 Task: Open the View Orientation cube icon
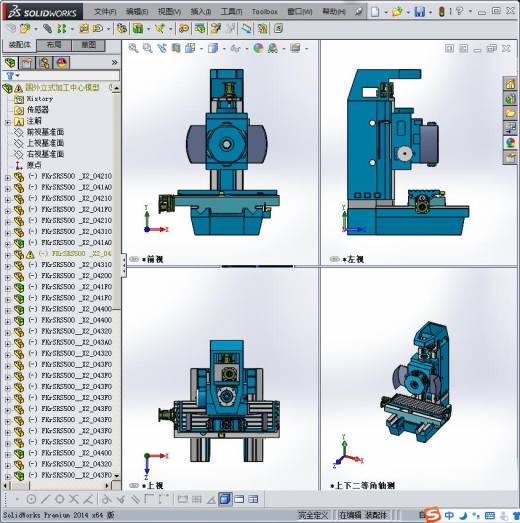click(x=190, y=48)
